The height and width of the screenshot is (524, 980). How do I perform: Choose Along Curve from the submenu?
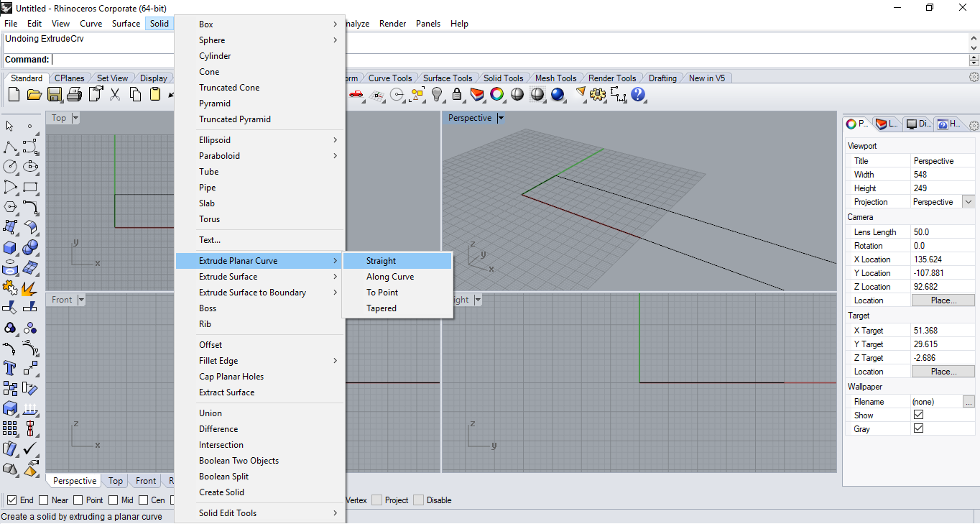[x=390, y=277]
